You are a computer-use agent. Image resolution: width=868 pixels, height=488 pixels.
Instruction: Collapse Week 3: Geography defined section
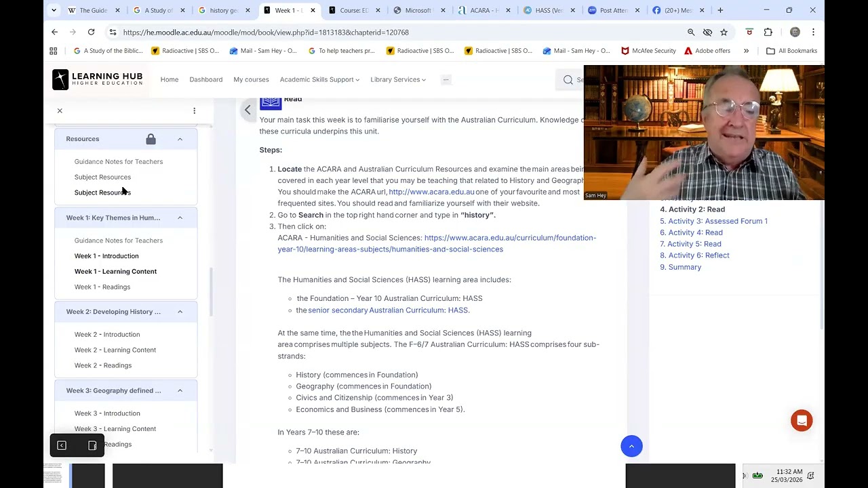180,390
